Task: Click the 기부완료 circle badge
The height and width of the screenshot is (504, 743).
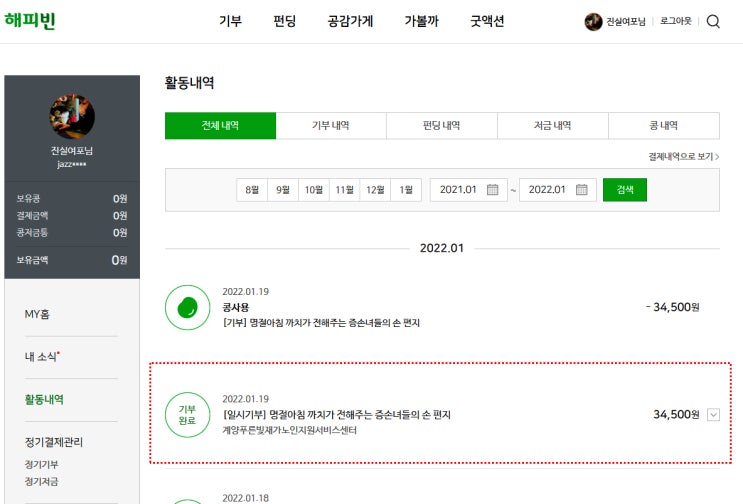Action: coord(188,414)
